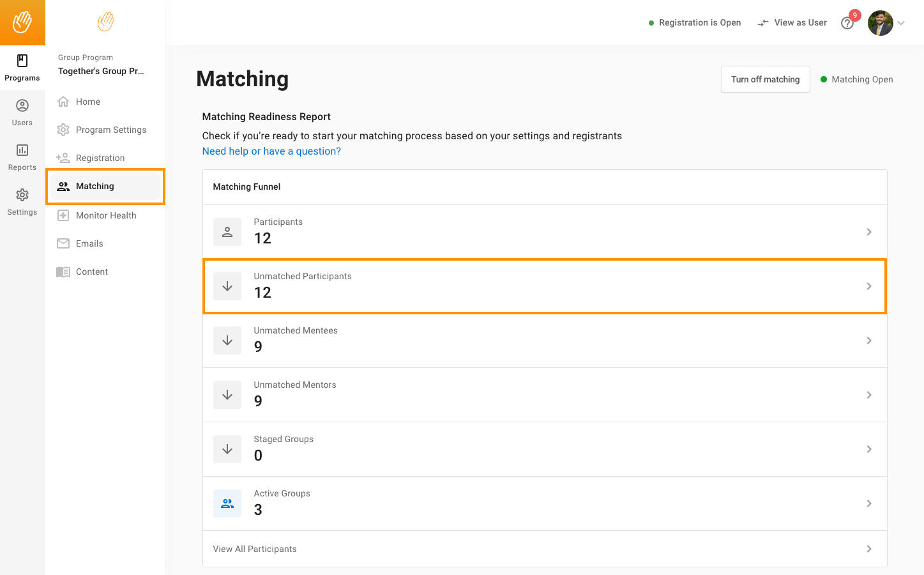This screenshot has height=575, width=924.
Task: Open Registration menu item
Action: point(105,158)
